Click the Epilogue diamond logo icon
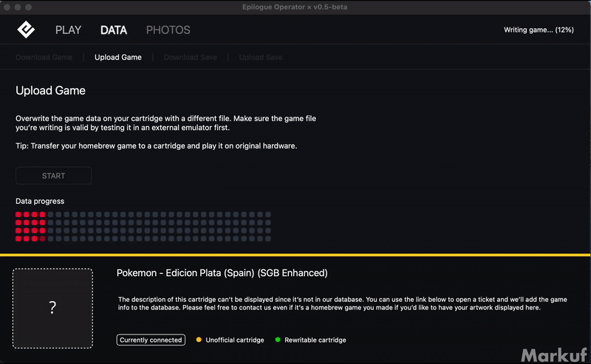 pos(26,30)
